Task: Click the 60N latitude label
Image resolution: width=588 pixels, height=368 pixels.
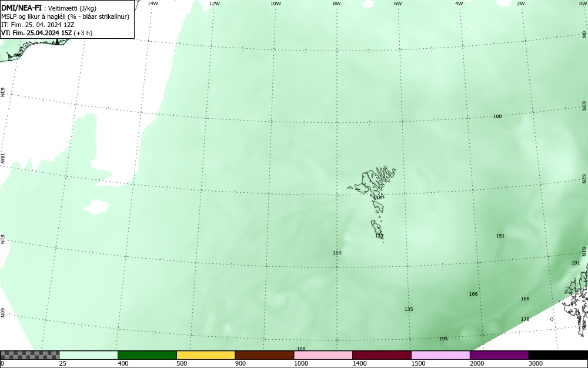Action: pos(2,313)
